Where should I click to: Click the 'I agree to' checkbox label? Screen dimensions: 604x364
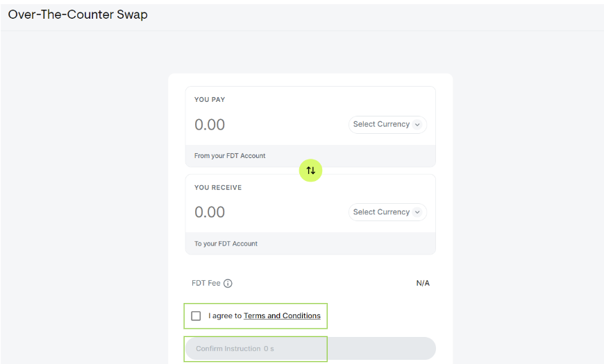coord(225,316)
